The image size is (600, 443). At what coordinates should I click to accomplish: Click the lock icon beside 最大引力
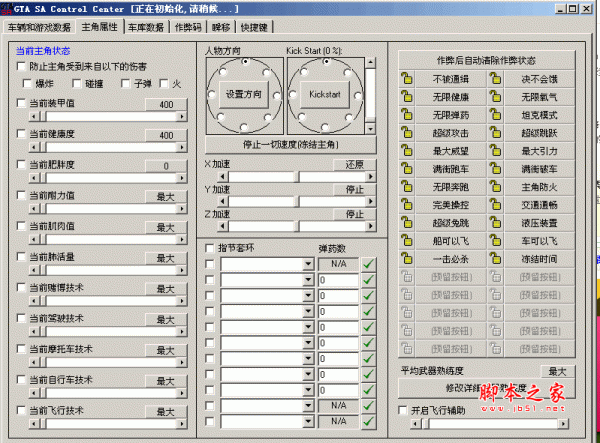pyautogui.click(x=496, y=151)
